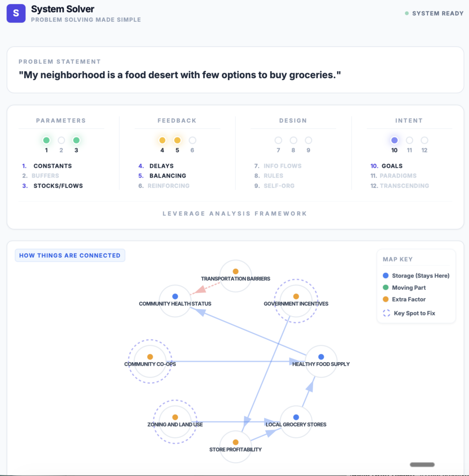This screenshot has height=476, width=469.
Task: Choose the Goals intent item
Action: (392, 166)
